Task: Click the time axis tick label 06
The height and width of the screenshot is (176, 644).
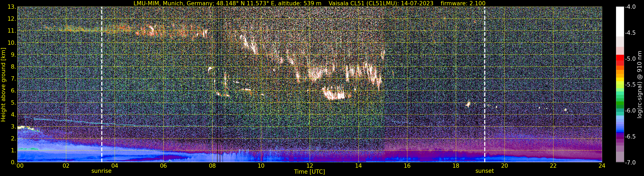Action: [163, 166]
